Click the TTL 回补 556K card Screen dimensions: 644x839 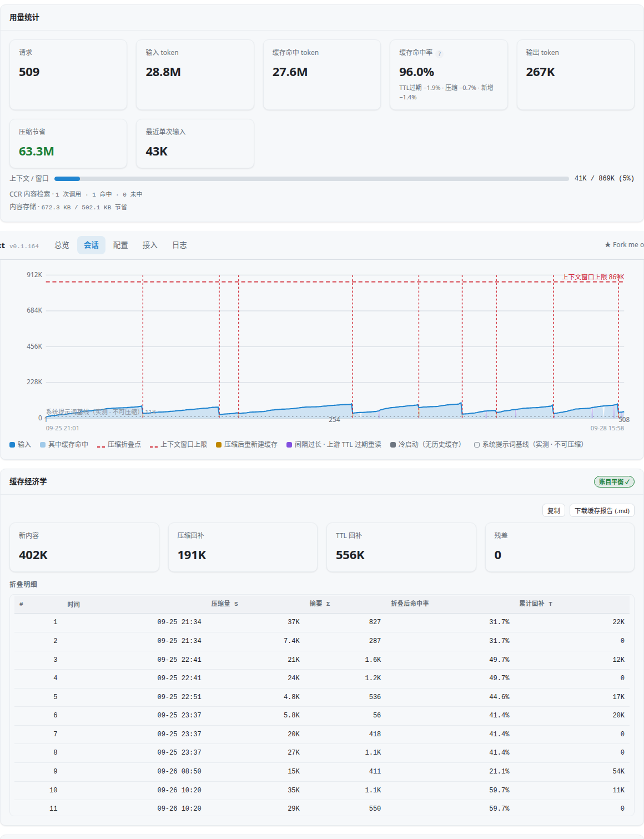(x=401, y=547)
